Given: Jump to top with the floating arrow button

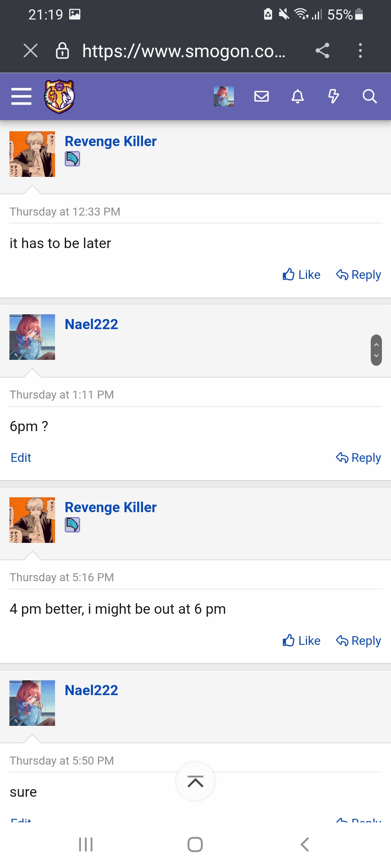Looking at the screenshot, I should click(195, 782).
